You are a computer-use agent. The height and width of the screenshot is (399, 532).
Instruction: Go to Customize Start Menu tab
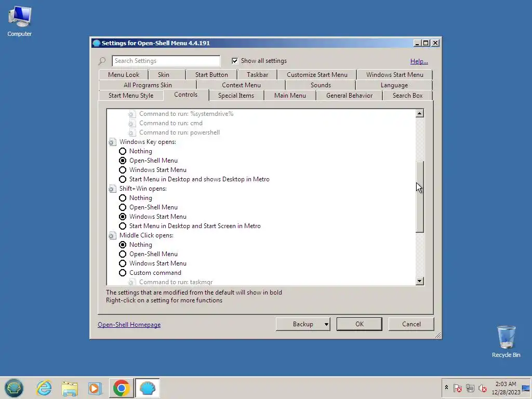click(317, 75)
